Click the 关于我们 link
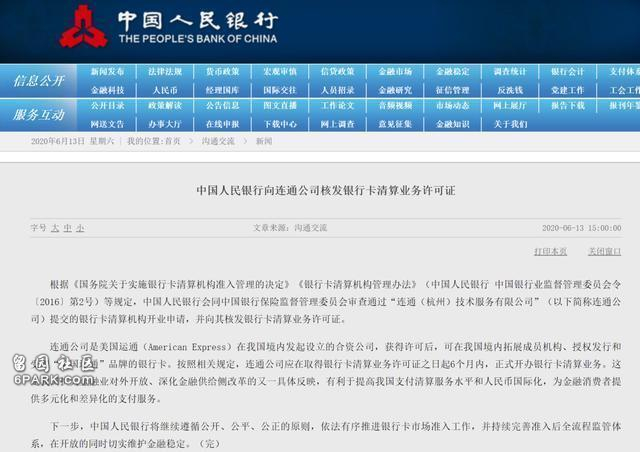Image resolution: width=640 pixels, height=452 pixels. [510, 124]
